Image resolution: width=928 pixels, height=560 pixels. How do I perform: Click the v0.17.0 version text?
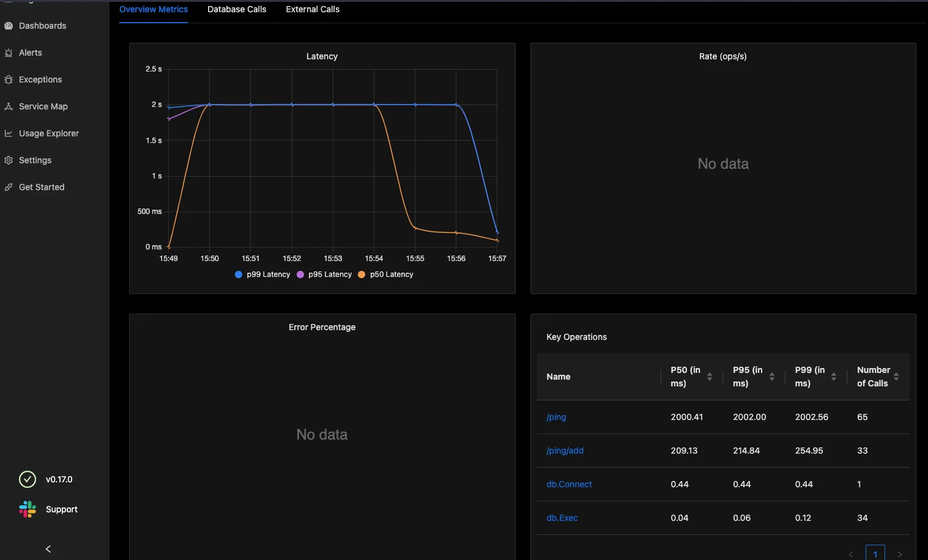pos(59,479)
